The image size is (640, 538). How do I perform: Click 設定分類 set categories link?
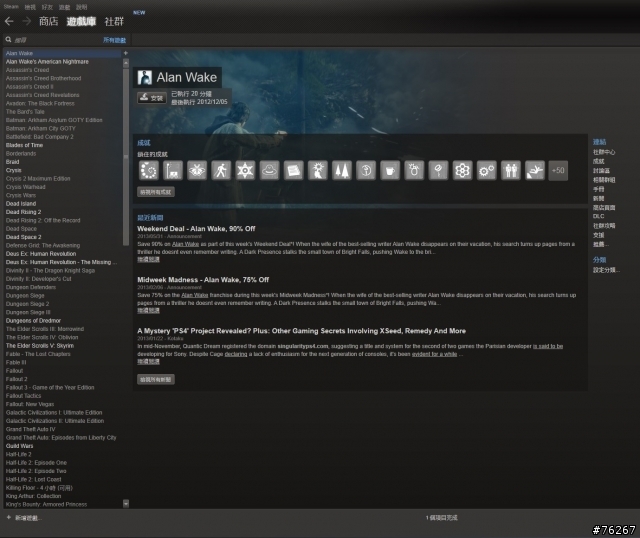point(606,270)
